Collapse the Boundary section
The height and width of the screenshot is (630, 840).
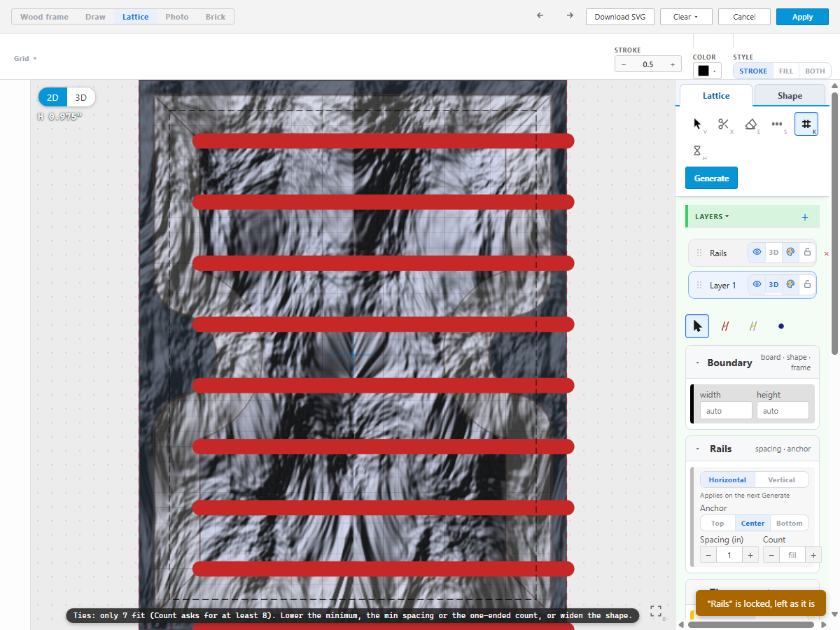point(698,363)
